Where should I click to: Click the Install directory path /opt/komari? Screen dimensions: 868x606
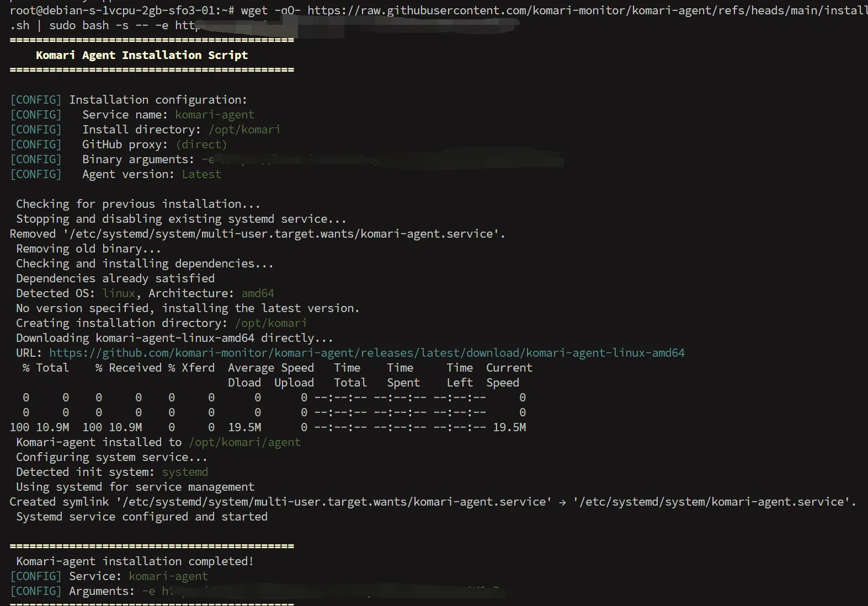point(244,130)
